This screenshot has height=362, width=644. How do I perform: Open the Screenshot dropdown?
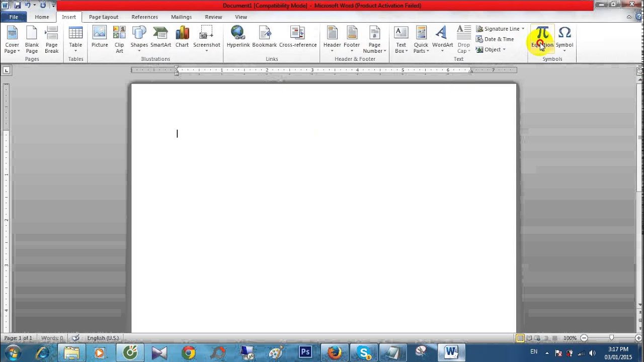[x=206, y=40]
